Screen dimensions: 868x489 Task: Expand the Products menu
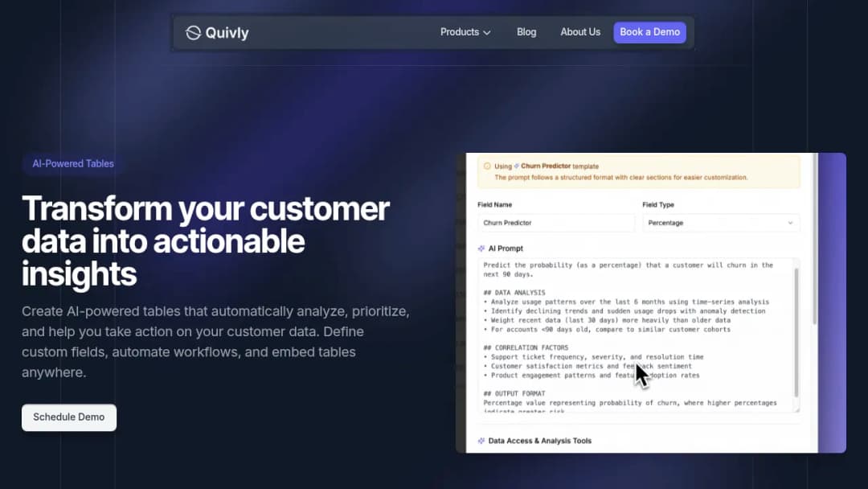(465, 32)
